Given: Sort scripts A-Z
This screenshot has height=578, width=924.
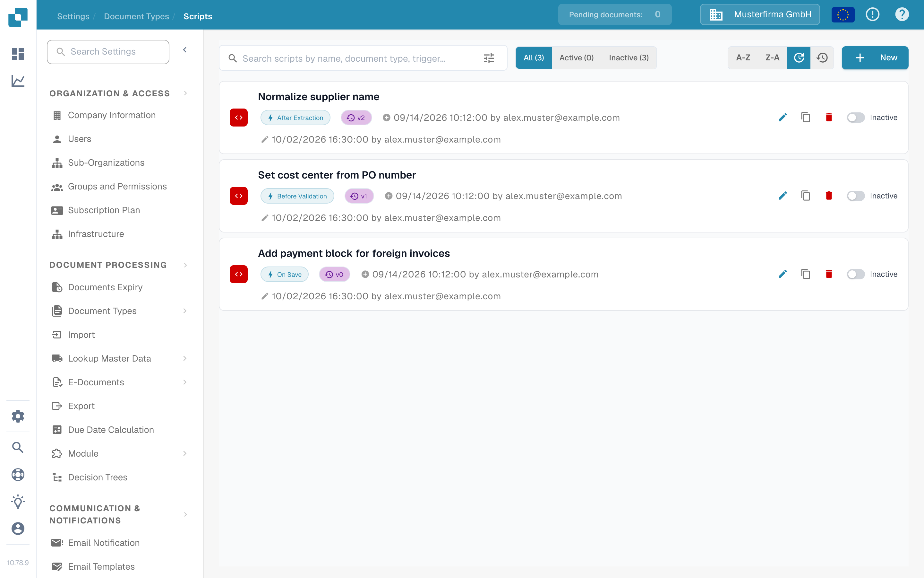Looking at the screenshot, I should click(743, 58).
